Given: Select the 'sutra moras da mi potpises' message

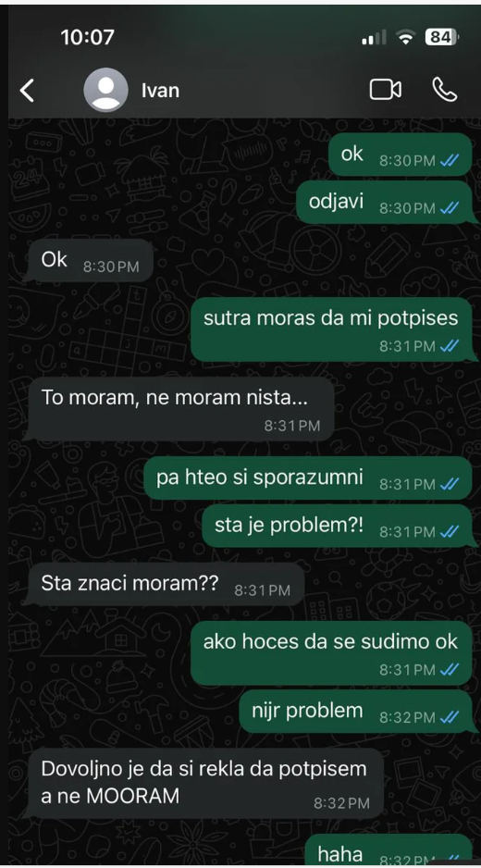Looking at the screenshot, I should 331,329.
